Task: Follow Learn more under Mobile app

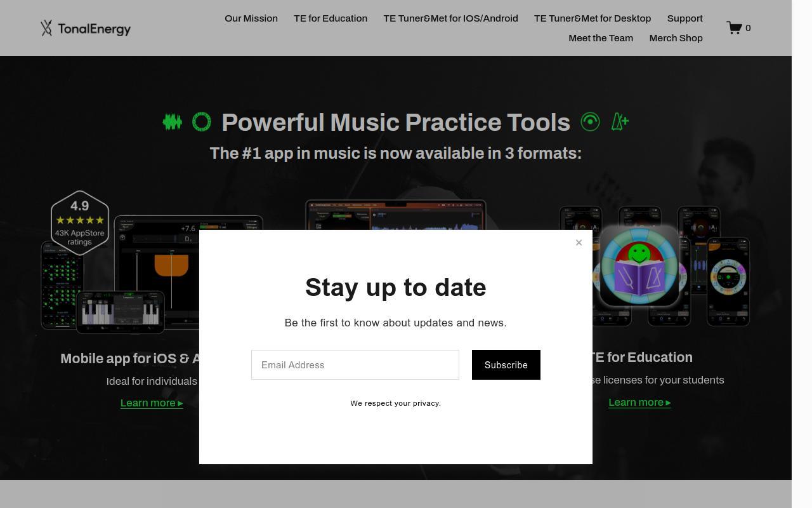Action: pos(152,403)
